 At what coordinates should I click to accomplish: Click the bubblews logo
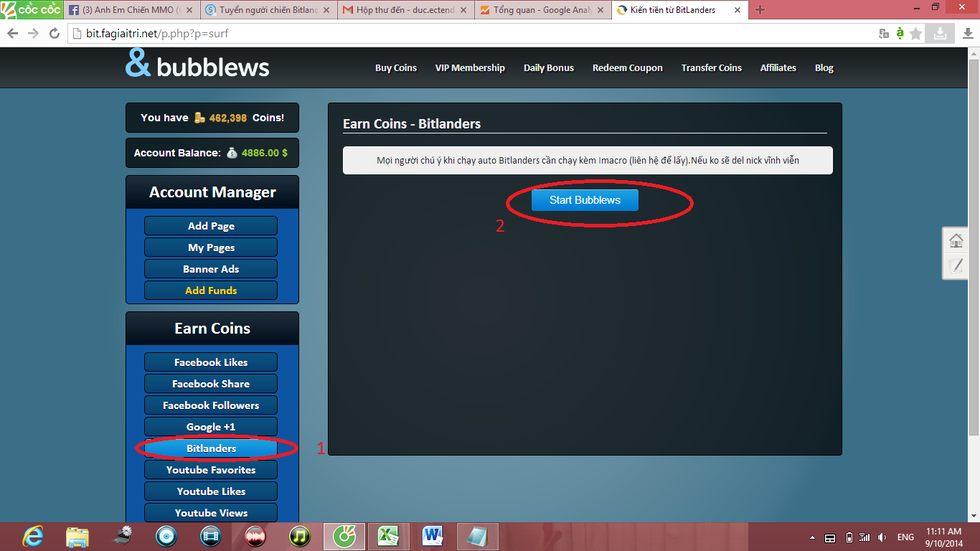point(197,65)
